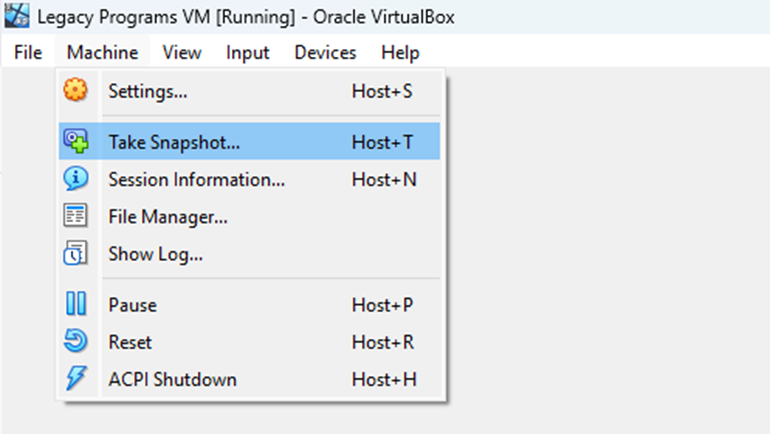
Task: Open the Help menu
Action: coord(400,52)
